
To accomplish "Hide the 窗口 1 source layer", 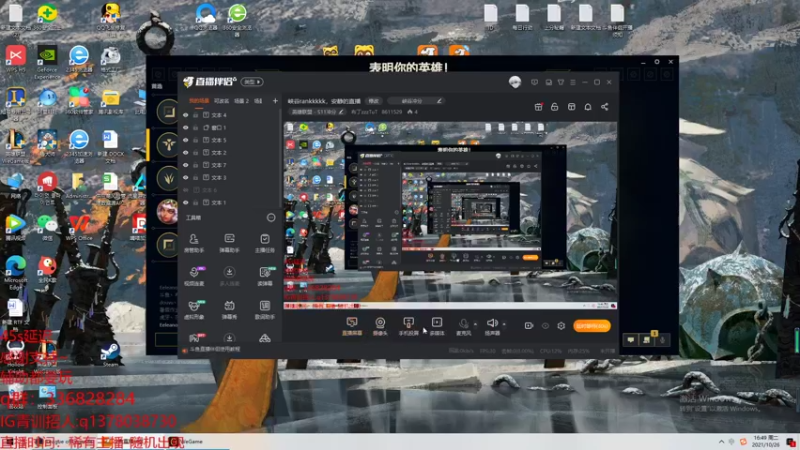I will pyautogui.click(x=186, y=128).
